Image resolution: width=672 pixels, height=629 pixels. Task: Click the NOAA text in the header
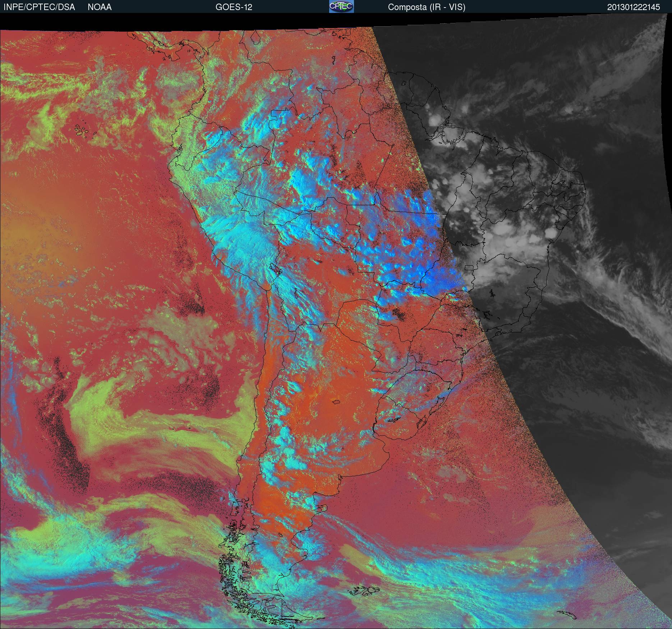(100, 7)
